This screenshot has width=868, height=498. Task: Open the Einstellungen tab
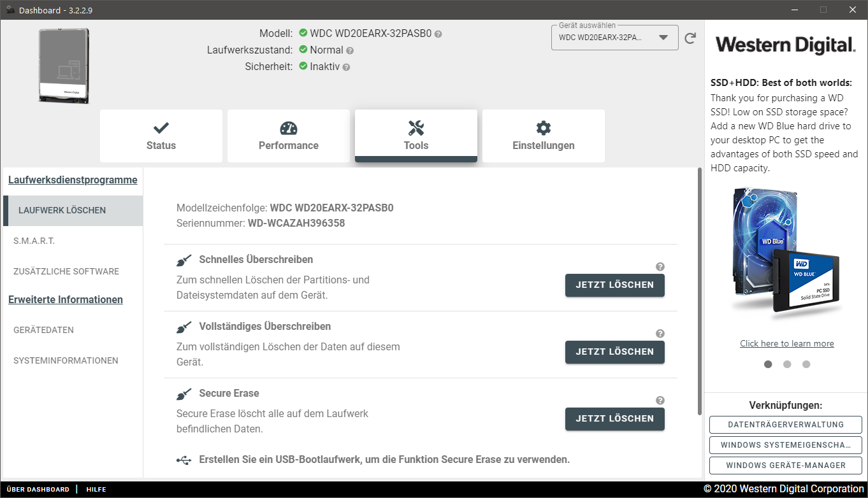544,136
